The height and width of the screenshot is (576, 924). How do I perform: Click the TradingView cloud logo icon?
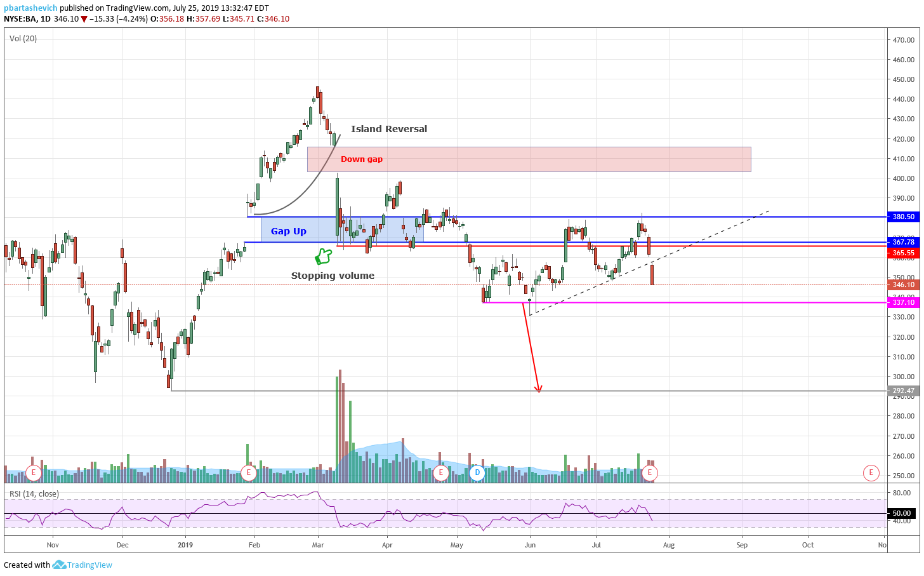pyautogui.click(x=59, y=565)
